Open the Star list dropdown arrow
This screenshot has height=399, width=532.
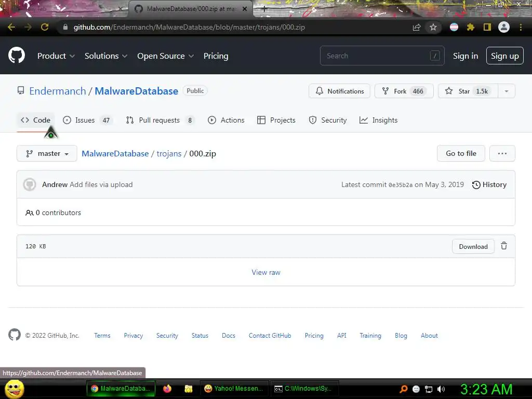click(x=506, y=91)
